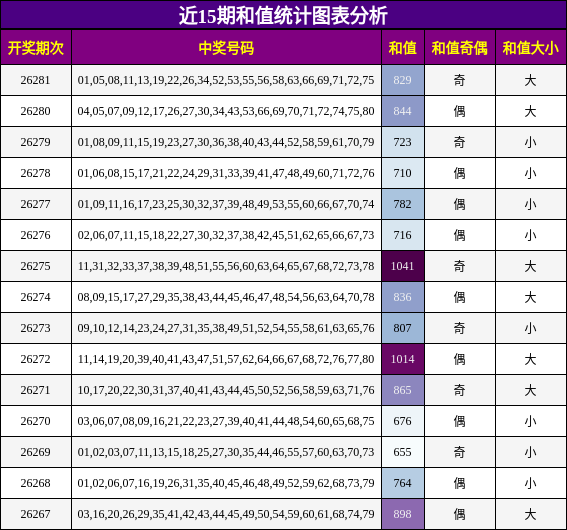Click winning numbers starting 10,17,20,22,30
Image resolution: width=567 pixels, height=530 pixels.
click(226, 390)
